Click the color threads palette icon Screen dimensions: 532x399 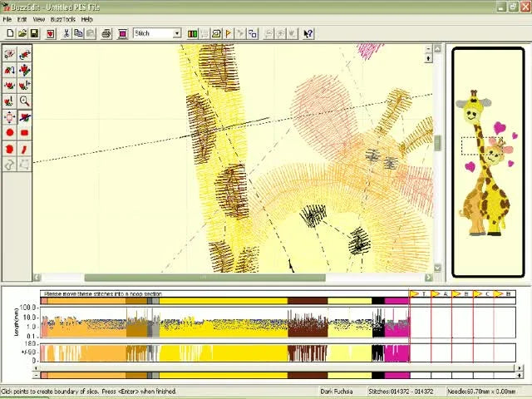[193, 33]
